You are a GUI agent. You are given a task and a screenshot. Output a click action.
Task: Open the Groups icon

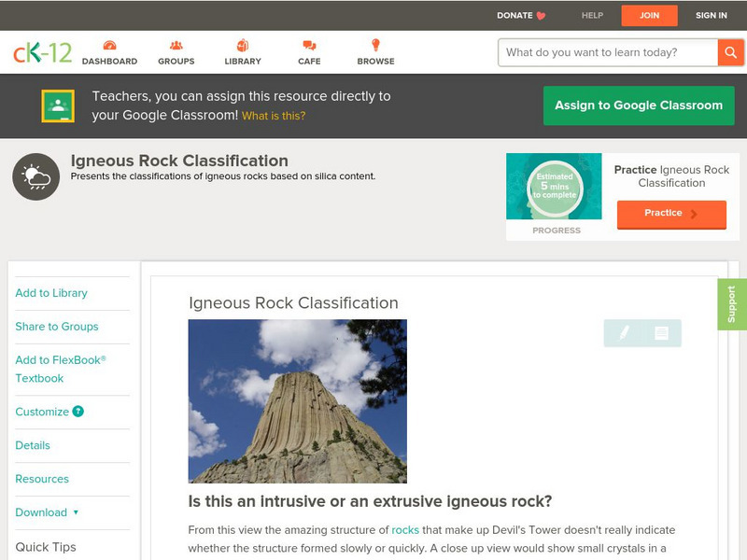click(176, 46)
